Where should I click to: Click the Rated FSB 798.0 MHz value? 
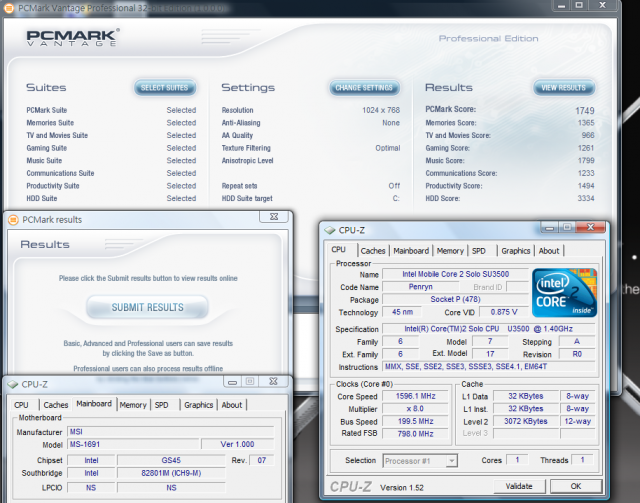[416, 434]
